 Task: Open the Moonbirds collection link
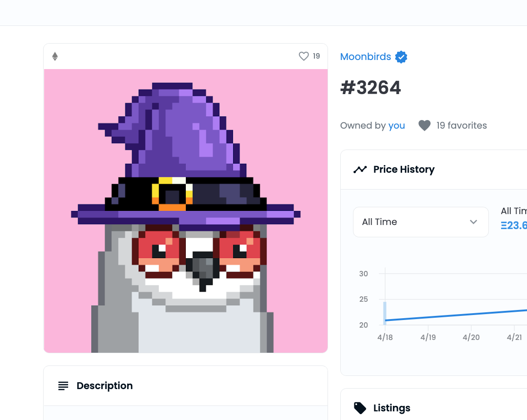(x=366, y=57)
